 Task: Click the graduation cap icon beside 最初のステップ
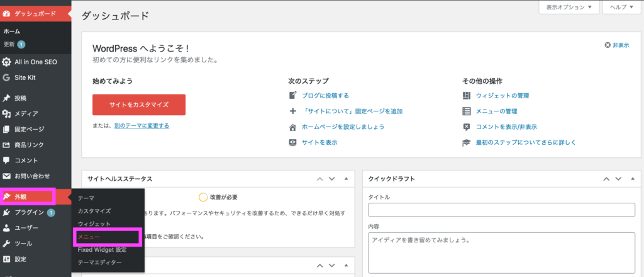(x=466, y=143)
